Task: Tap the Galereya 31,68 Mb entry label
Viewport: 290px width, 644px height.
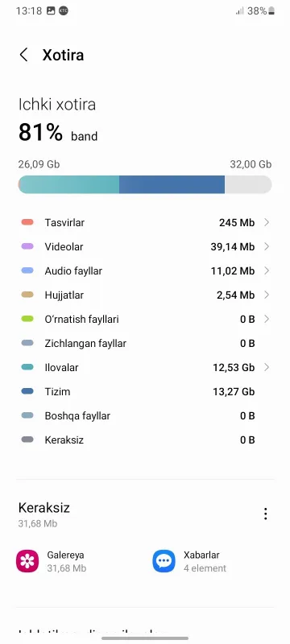Action: pyautogui.click(x=67, y=561)
